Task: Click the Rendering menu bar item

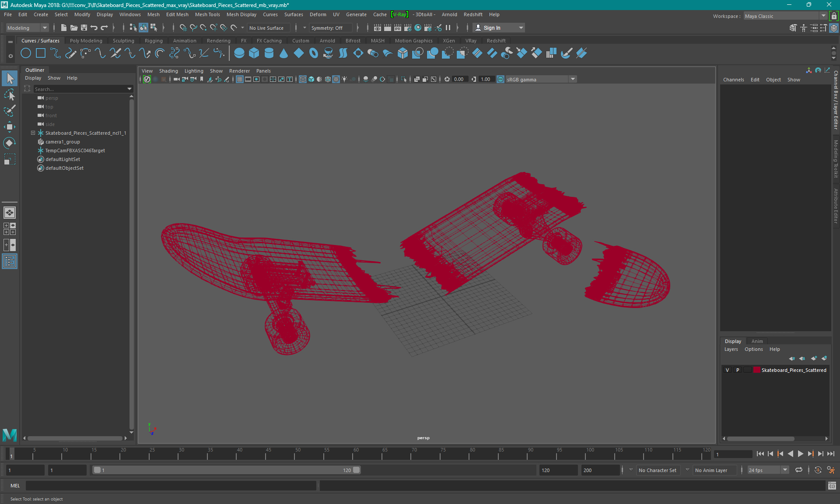Action: point(218,40)
